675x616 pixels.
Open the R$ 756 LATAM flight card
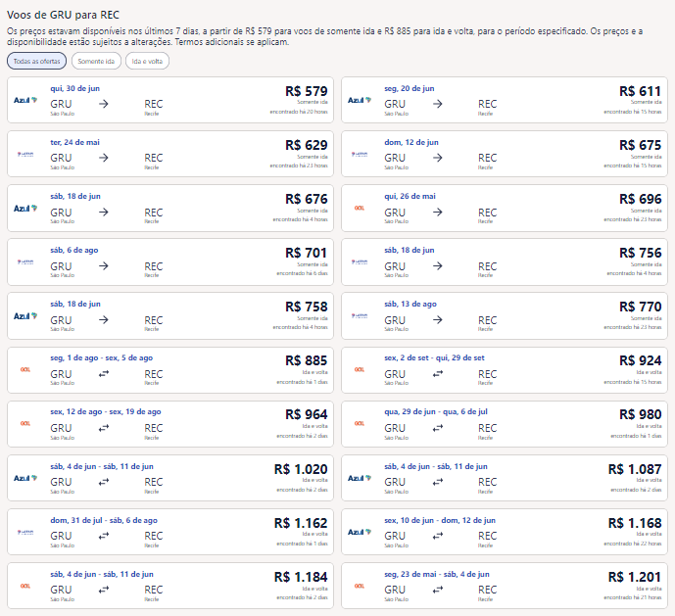point(505,262)
